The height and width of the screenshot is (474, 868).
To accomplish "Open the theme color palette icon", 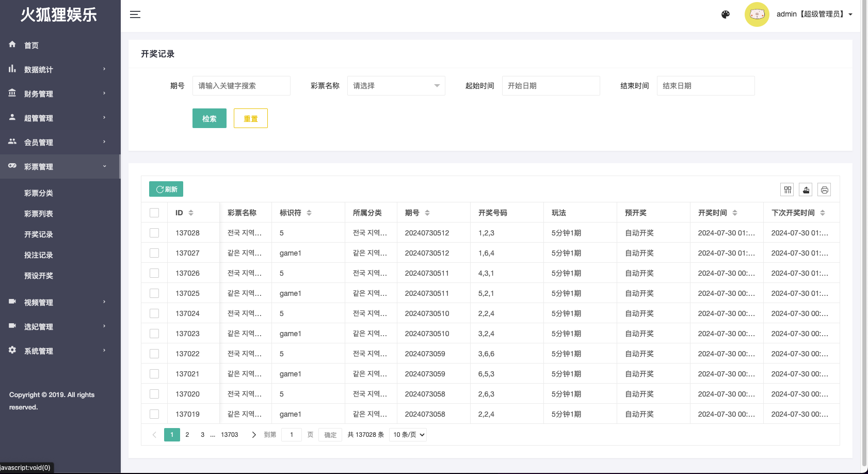I will [726, 14].
